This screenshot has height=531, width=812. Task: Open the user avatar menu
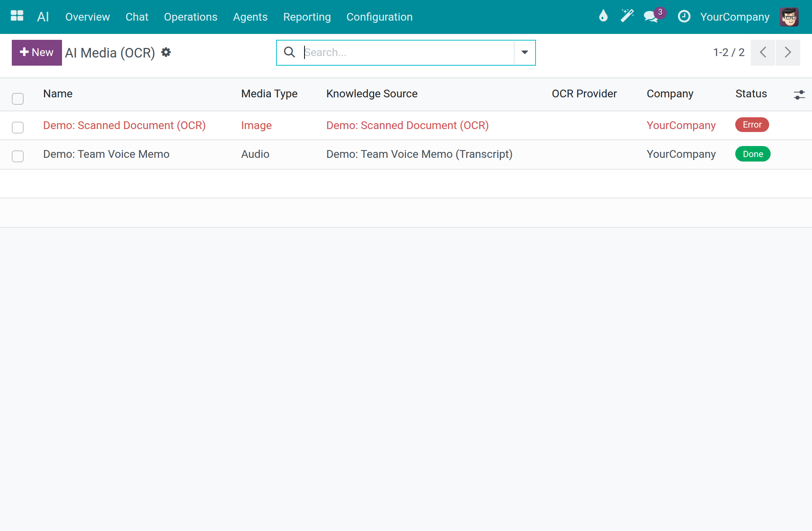coord(789,17)
